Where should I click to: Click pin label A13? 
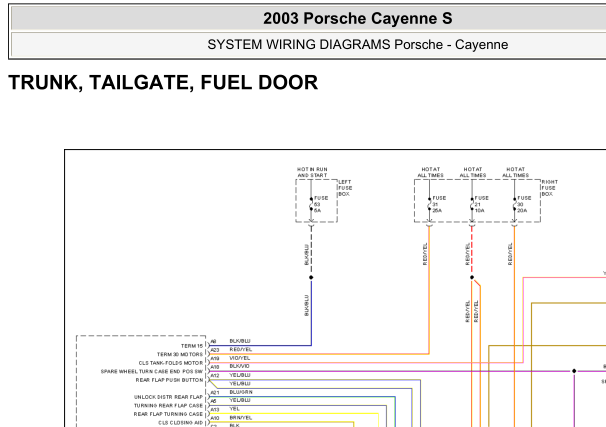pos(214,410)
